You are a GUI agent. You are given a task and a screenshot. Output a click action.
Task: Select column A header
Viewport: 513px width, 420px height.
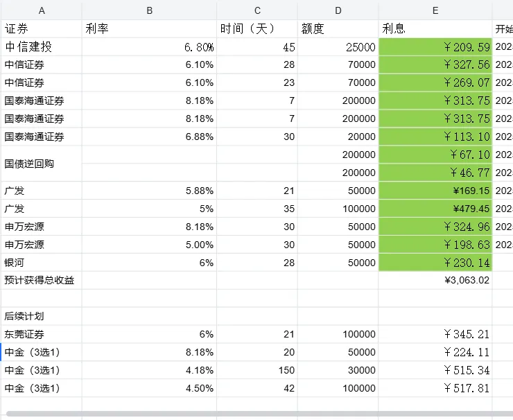(x=42, y=10)
